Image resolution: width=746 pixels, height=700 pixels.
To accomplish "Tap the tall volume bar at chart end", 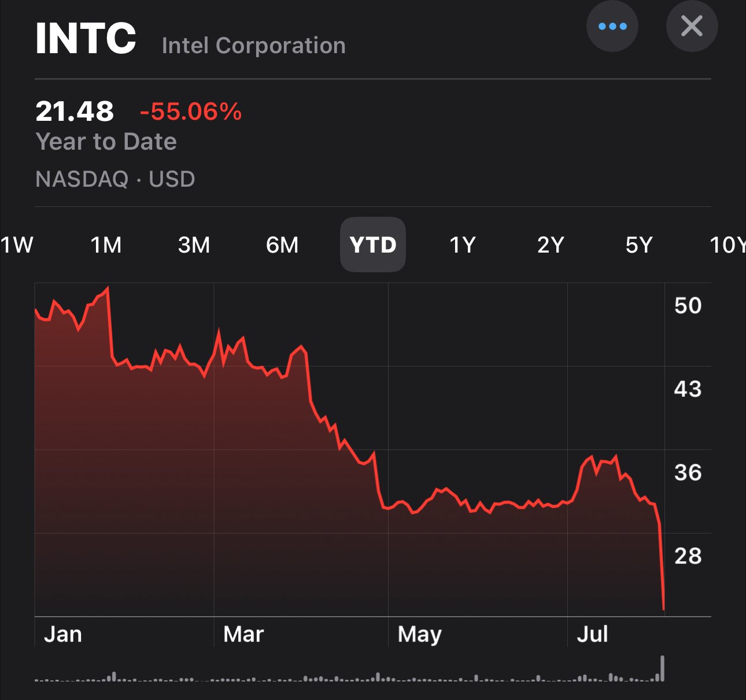I will tap(663, 668).
